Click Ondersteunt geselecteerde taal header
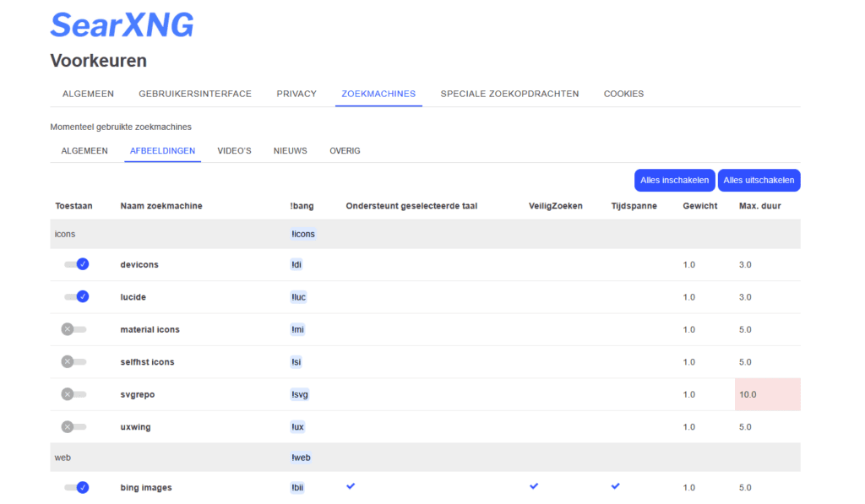The height and width of the screenshot is (504, 865). click(x=411, y=206)
